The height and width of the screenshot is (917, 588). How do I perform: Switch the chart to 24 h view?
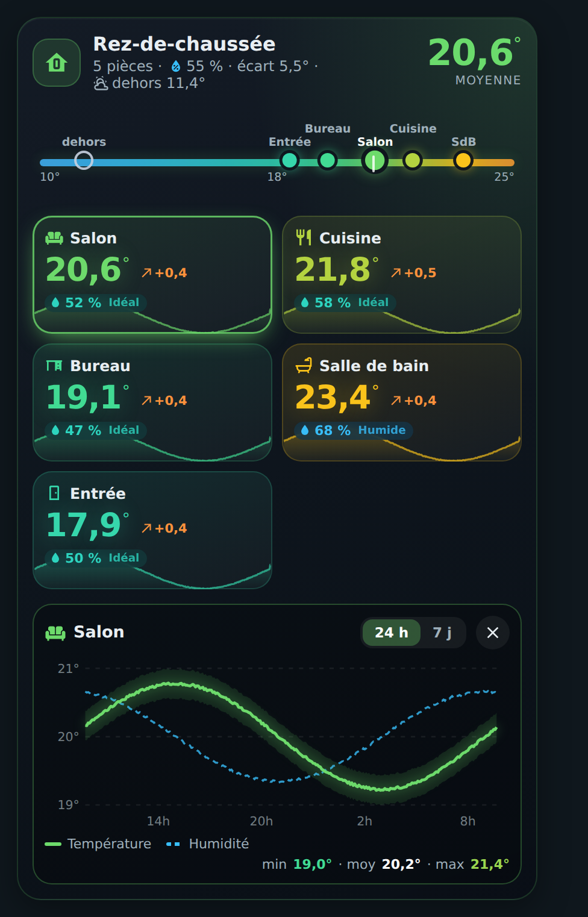pos(392,633)
